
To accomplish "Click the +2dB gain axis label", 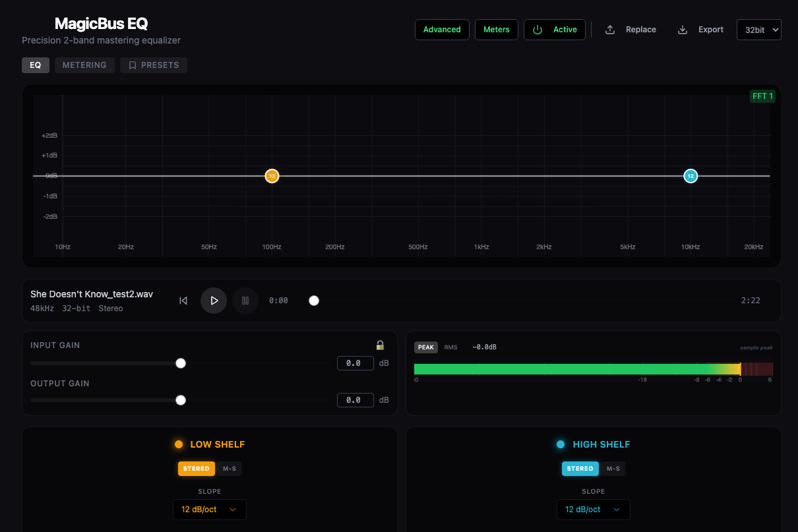I will pyautogui.click(x=49, y=136).
